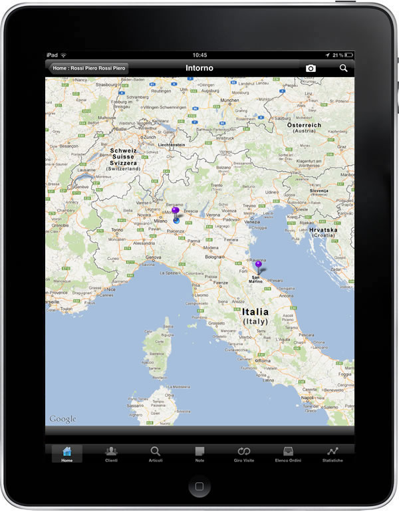Tap the 'Napoli' city label
This screenshot has width=399, height=532.
307,398
